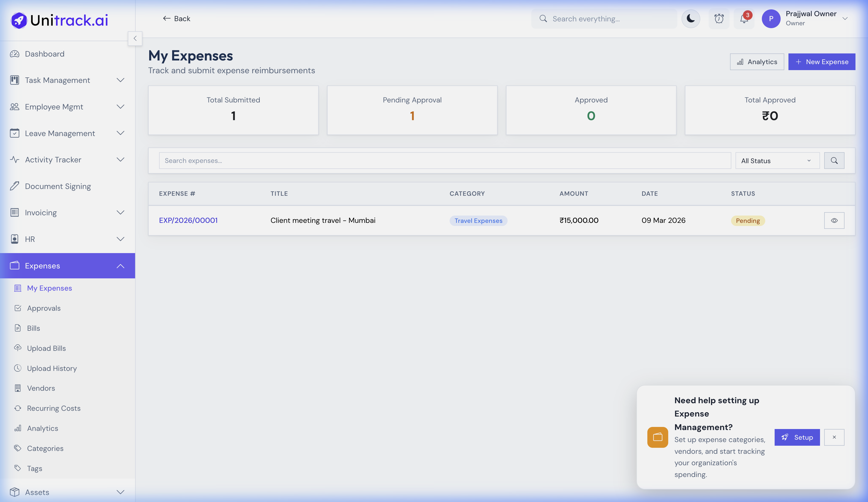Switch to the Approvals section
The image size is (868, 502).
tap(44, 308)
